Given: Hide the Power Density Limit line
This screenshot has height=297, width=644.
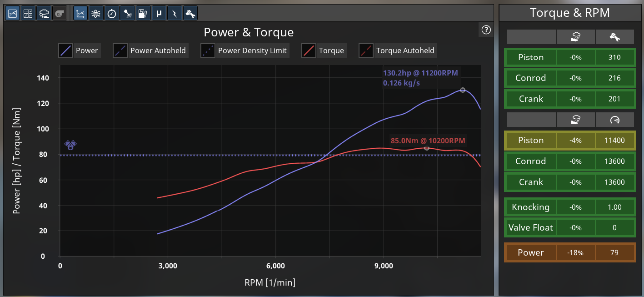Looking at the screenshot, I should [245, 50].
